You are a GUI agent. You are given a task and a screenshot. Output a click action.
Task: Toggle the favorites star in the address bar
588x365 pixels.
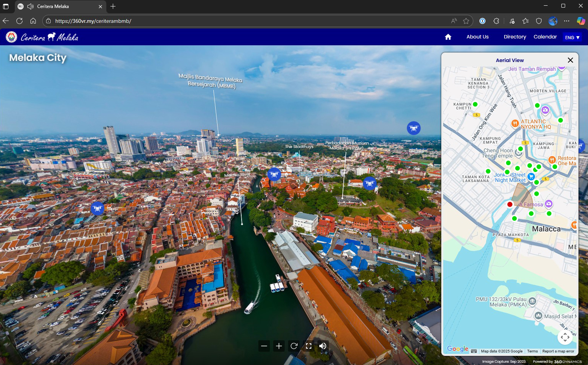pos(466,21)
